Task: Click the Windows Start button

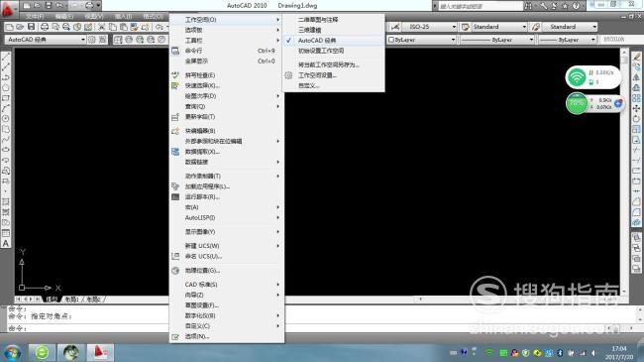Action: [x=12, y=352]
